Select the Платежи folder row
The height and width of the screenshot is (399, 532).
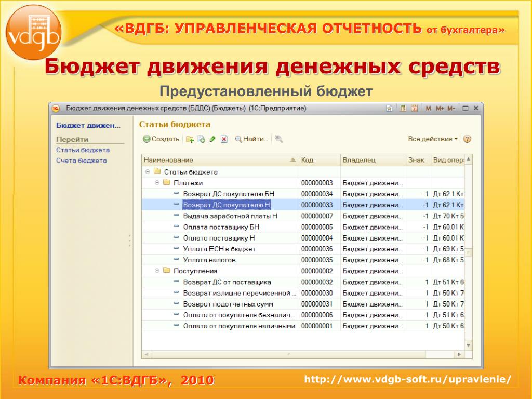point(303,183)
